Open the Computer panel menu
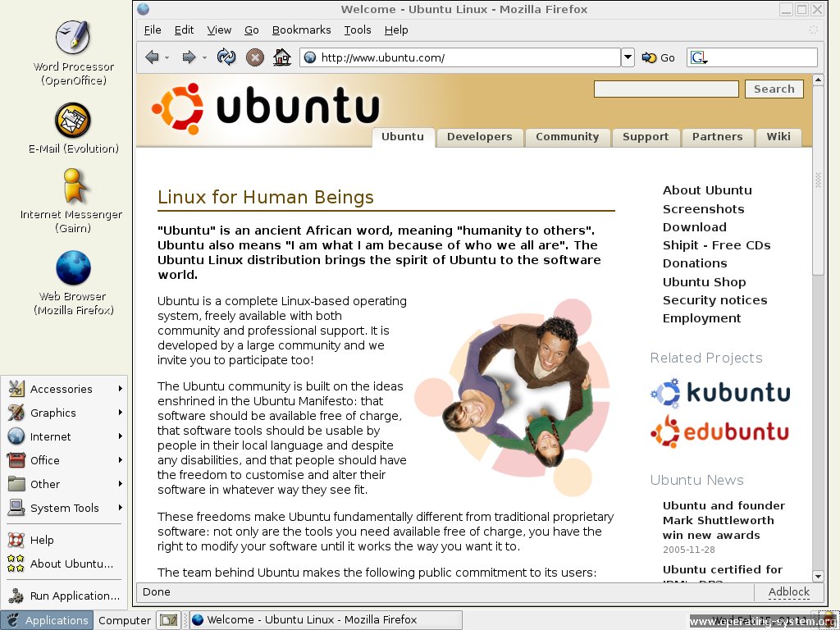This screenshot has width=840, height=630. point(125,620)
